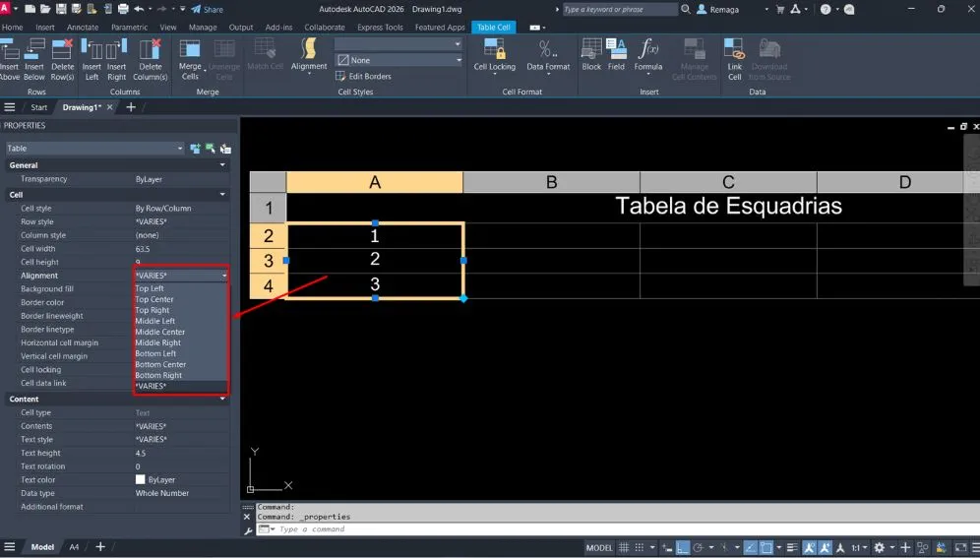Click the Save icon in Quick Access toolbar
Viewport: 980px width, 558px height.
61,10
